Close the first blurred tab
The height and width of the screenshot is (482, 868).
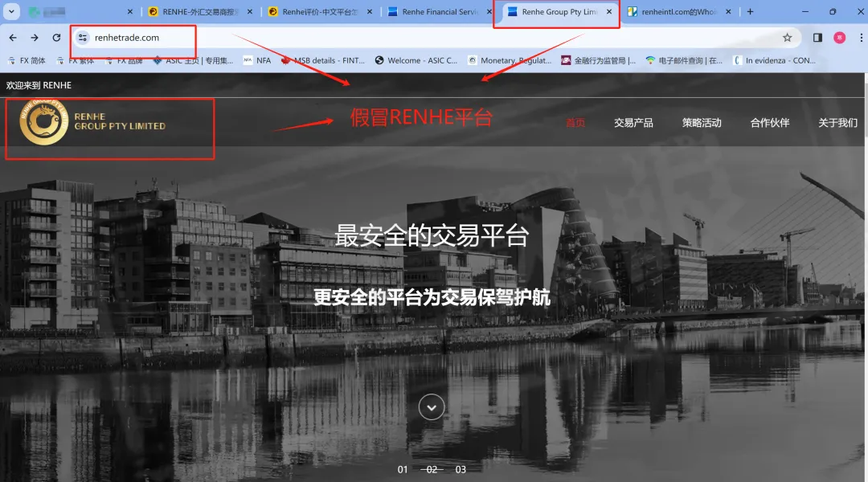(130, 11)
